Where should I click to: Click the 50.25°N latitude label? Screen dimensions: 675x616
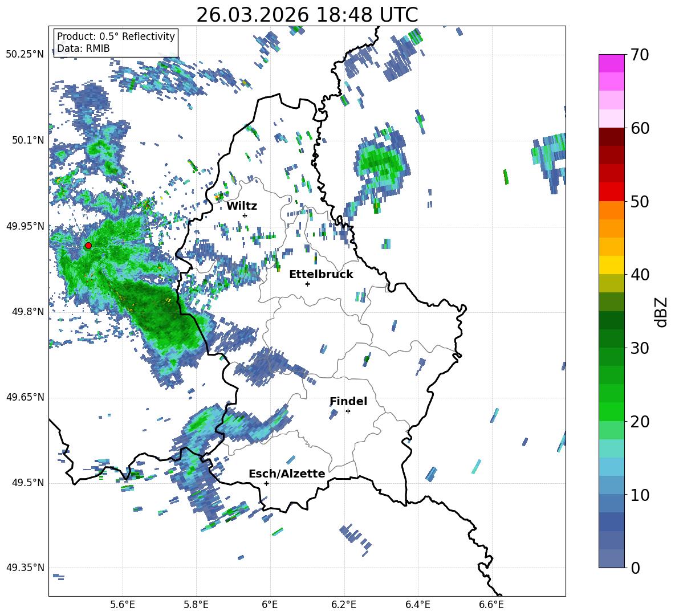[x=25, y=54]
